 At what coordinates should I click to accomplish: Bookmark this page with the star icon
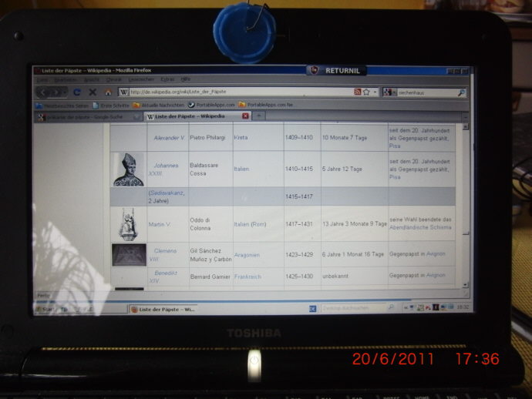point(366,92)
